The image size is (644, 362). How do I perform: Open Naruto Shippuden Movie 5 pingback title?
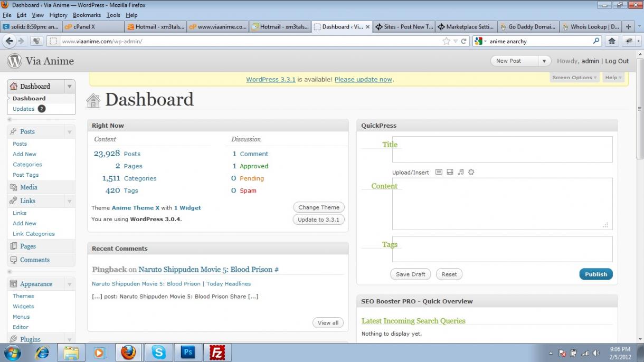(x=209, y=270)
